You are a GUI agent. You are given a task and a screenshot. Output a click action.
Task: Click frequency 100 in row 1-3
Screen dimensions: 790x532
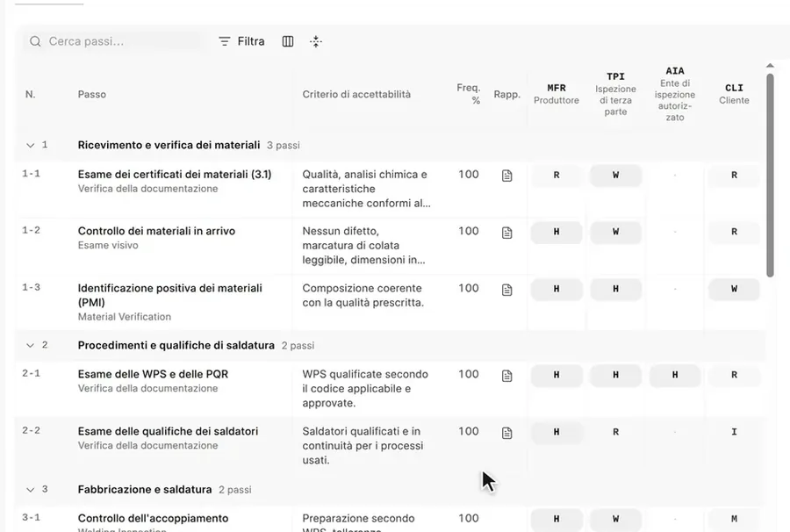469,288
